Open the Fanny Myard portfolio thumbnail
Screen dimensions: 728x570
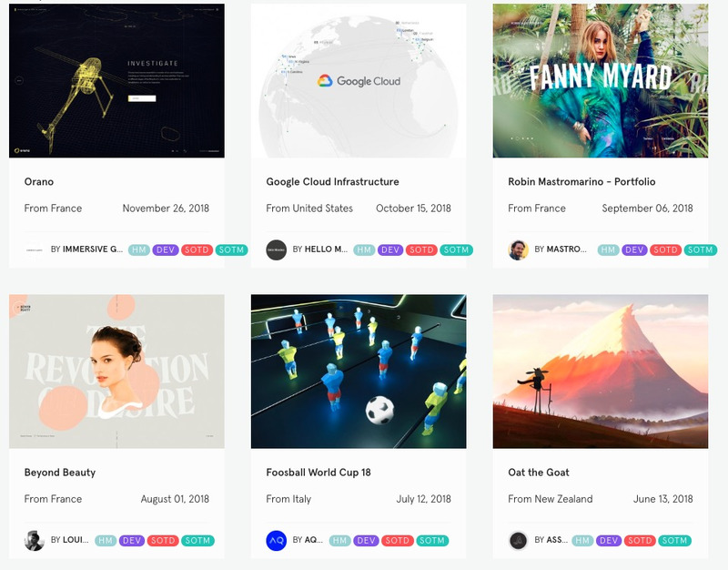point(601,81)
